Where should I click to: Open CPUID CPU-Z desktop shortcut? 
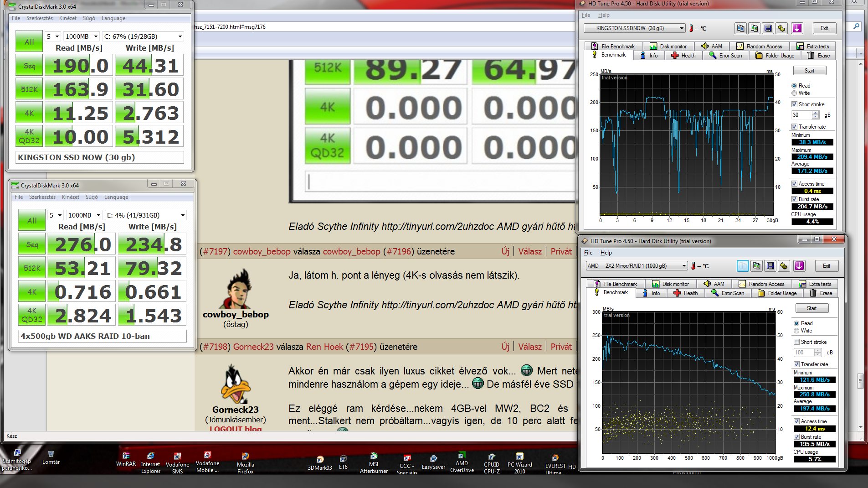tap(492, 463)
